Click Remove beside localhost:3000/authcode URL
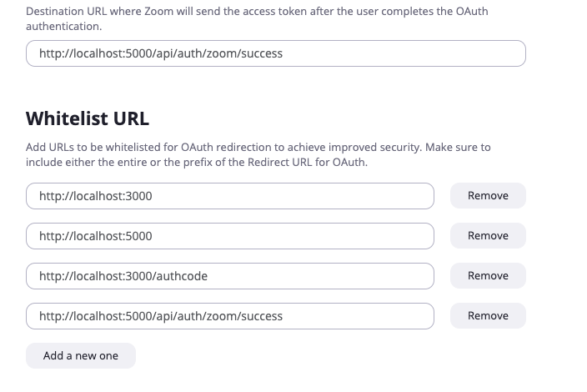Viewport: 587px width, 392px height. [488, 276]
